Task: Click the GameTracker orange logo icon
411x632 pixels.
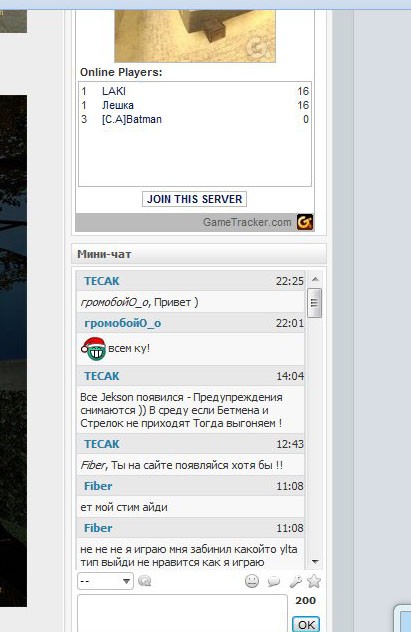Action: pos(305,222)
